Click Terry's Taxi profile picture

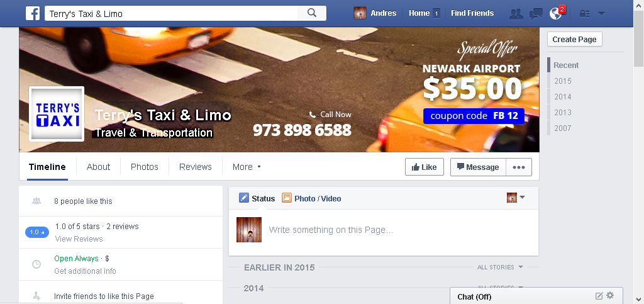pos(57,114)
